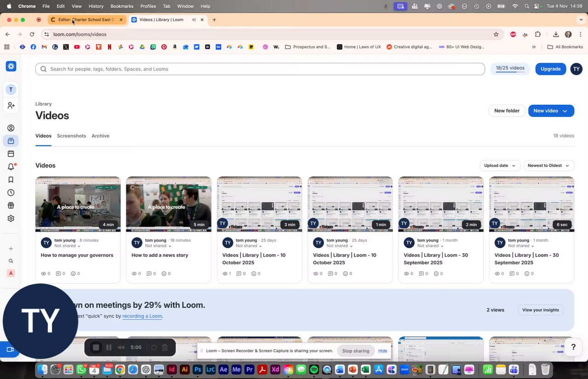Reload the Loom page
Image resolution: width=588 pixels, height=379 pixels.
[x=32, y=34]
